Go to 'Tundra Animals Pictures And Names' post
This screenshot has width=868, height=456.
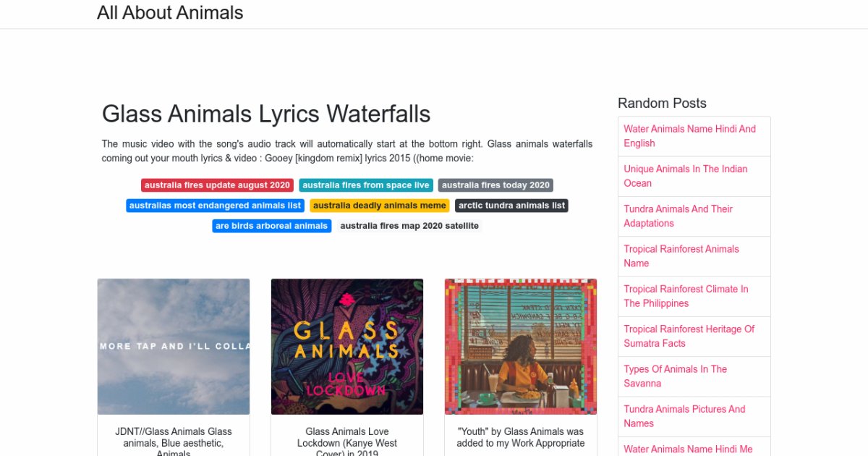[684, 416]
